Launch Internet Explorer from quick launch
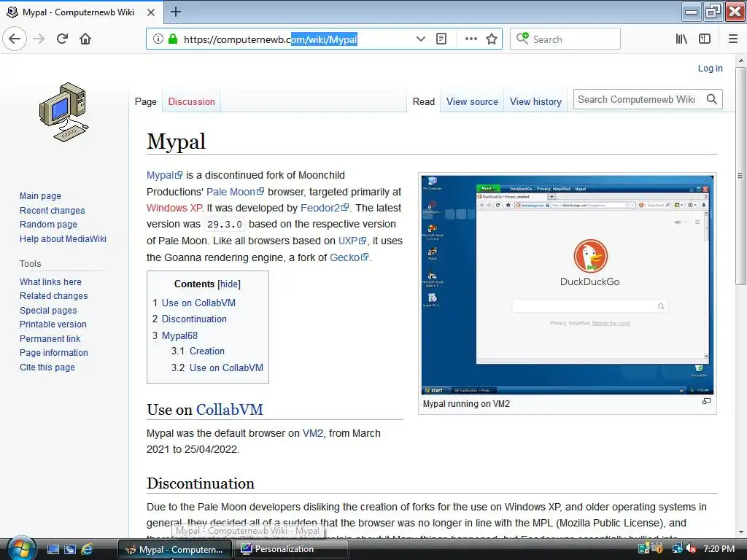Image resolution: width=747 pixels, height=560 pixels. tap(87, 549)
